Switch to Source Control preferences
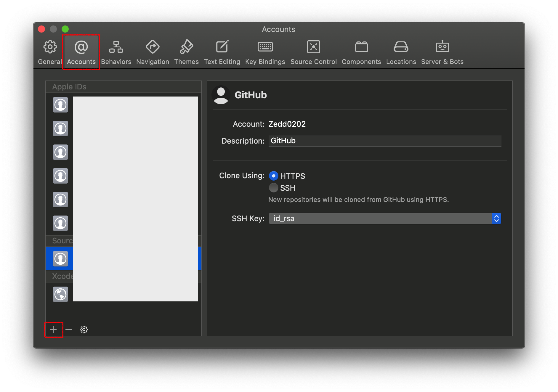This screenshot has width=558, height=392. (314, 52)
